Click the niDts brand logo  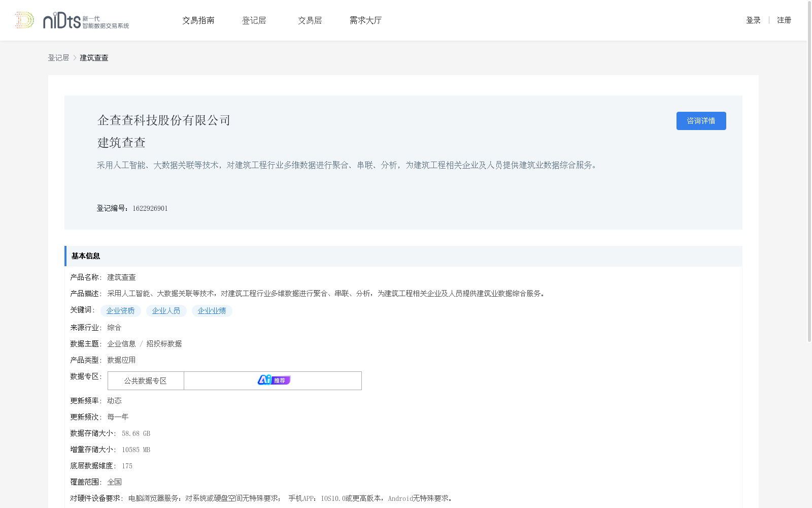tap(86, 21)
